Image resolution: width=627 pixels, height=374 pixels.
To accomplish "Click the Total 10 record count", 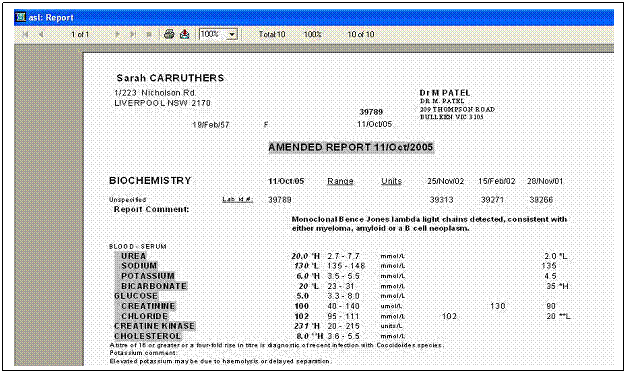I will point(272,34).
